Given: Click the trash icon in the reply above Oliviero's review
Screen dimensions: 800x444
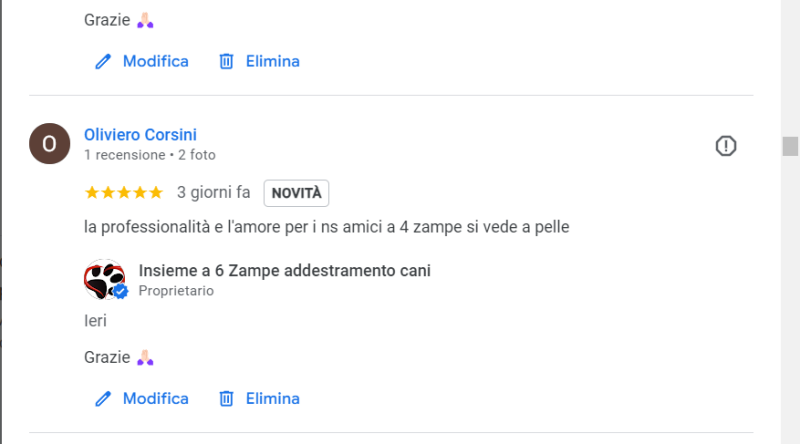Looking at the screenshot, I should [227, 61].
